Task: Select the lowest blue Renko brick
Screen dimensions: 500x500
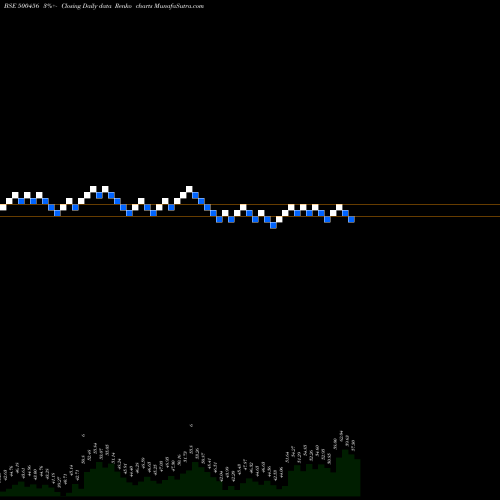Action: (273, 225)
